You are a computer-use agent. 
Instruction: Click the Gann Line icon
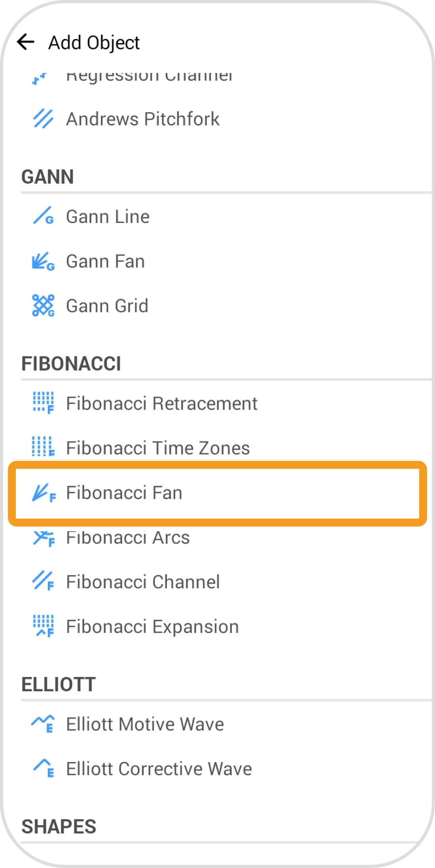pos(43,216)
